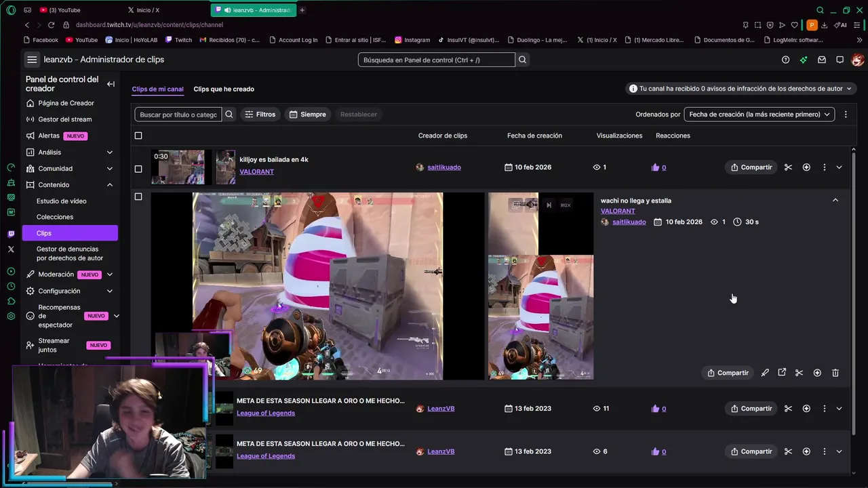
Task: Open Página de Creador in sidebar
Action: pos(66,103)
